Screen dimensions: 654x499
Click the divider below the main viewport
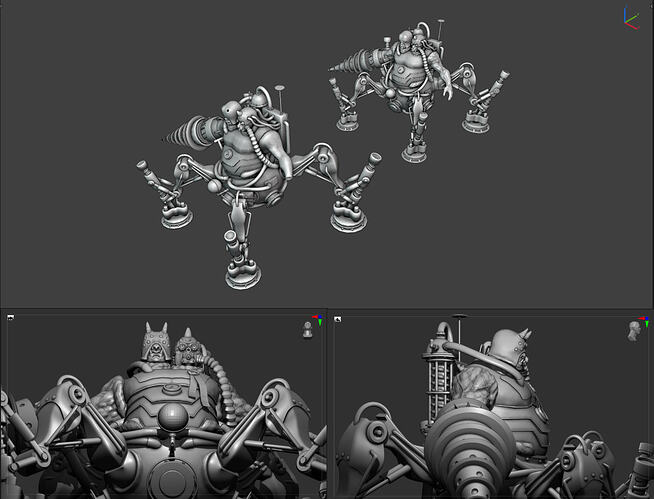pyautogui.click(x=327, y=309)
